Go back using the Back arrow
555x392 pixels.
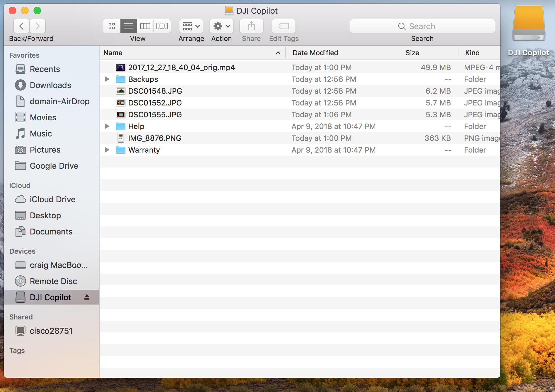[x=21, y=26]
